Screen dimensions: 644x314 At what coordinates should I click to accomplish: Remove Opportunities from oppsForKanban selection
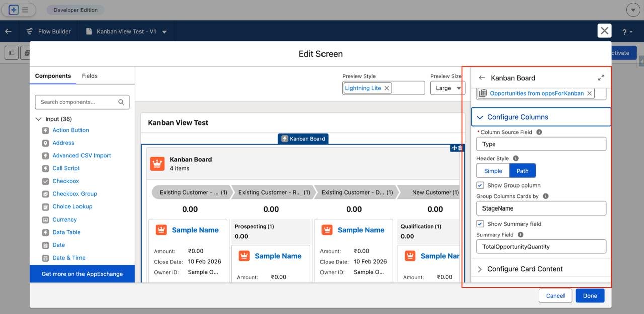coord(589,93)
